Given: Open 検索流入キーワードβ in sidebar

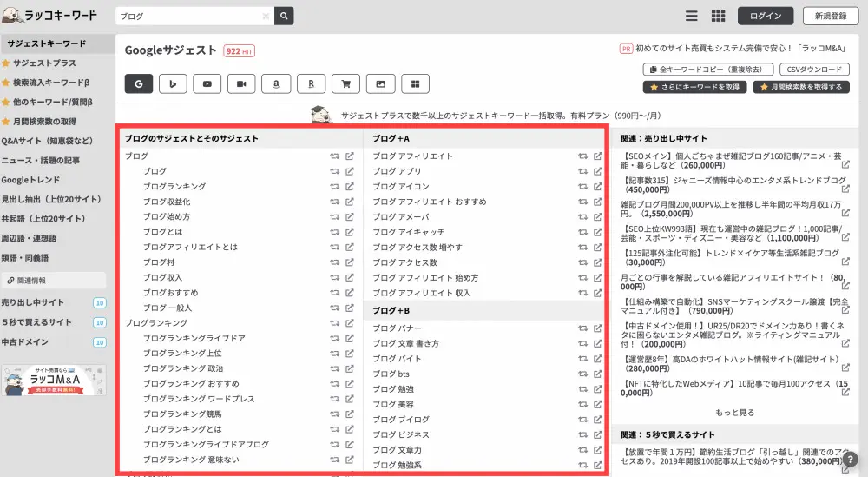Looking at the screenshot, I should coord(51,83).
